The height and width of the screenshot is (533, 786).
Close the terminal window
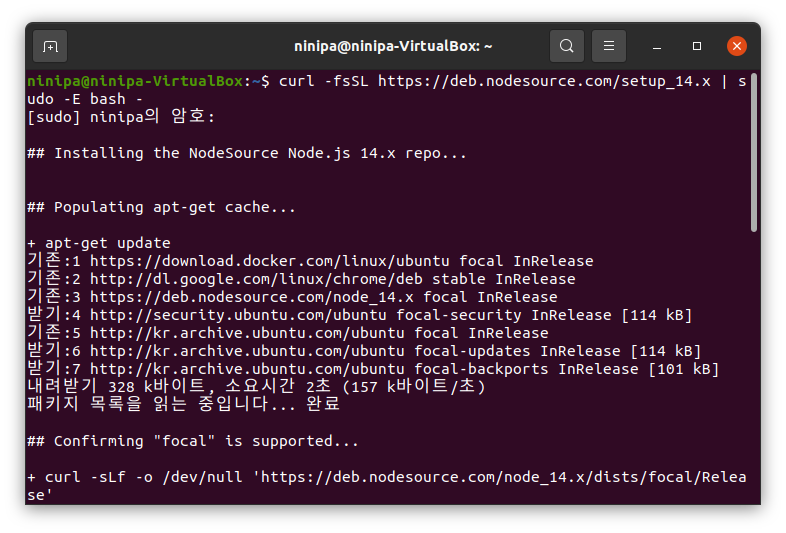[x=736, y=46]
